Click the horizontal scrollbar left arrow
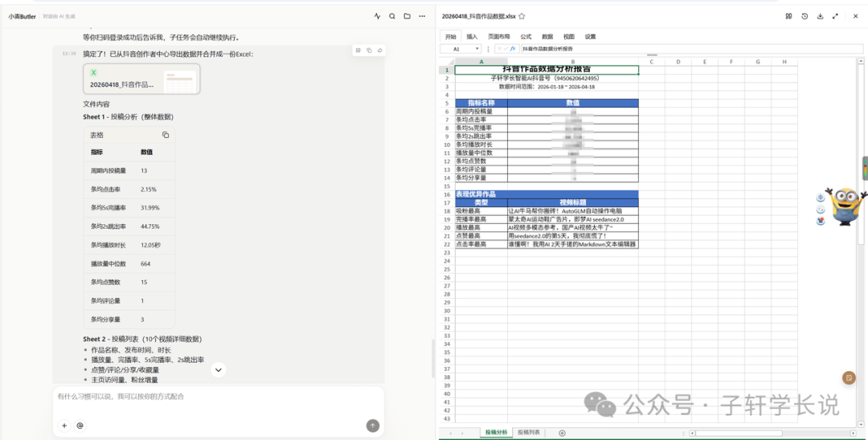This screenshot has height=440, width=868. (x=693, y=434)
